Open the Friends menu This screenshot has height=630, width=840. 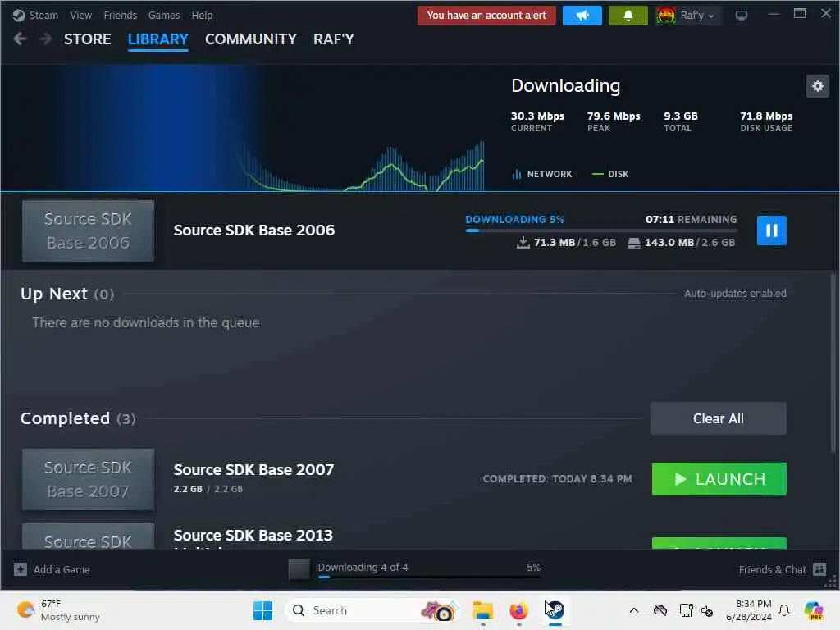(x=120, y=16)
